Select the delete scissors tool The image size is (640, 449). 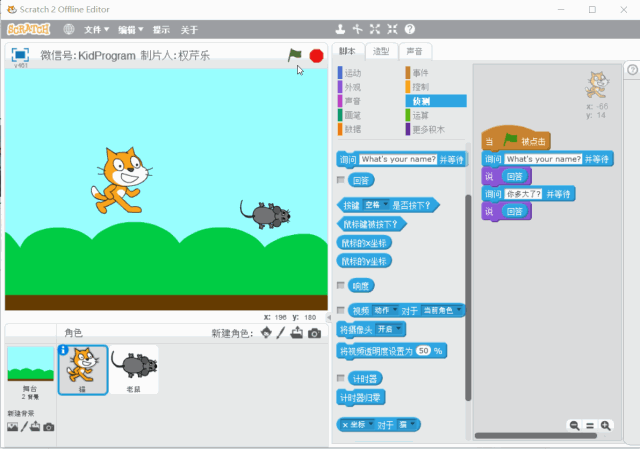click(x=358, y=29)
